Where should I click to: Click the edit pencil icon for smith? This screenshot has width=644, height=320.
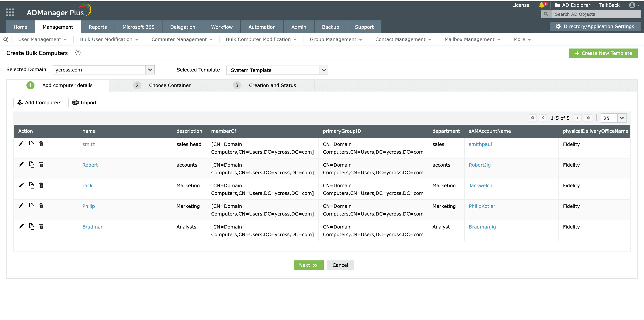[x=21, y=144]
